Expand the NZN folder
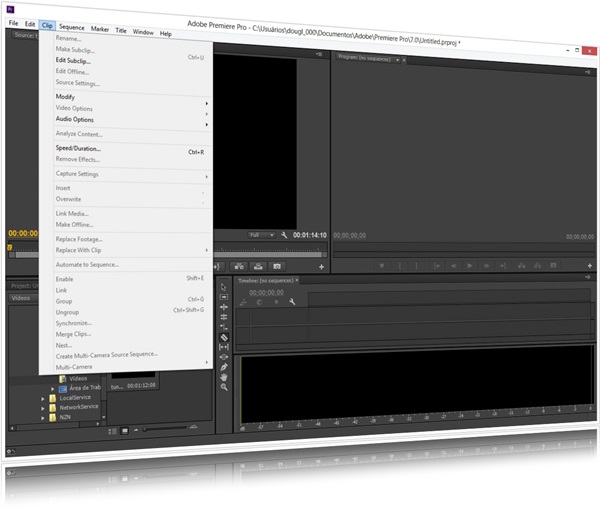600x509 pixels. [43, 418]
